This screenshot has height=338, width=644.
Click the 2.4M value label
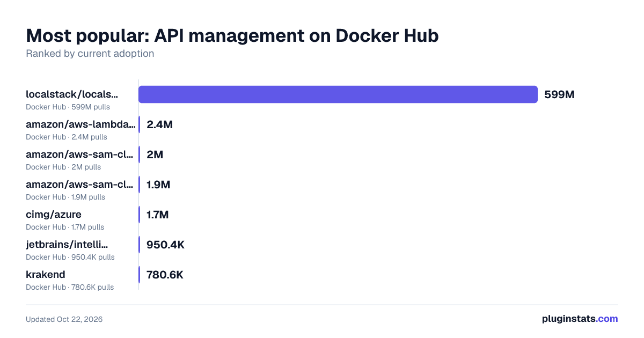tap(159, 124)
